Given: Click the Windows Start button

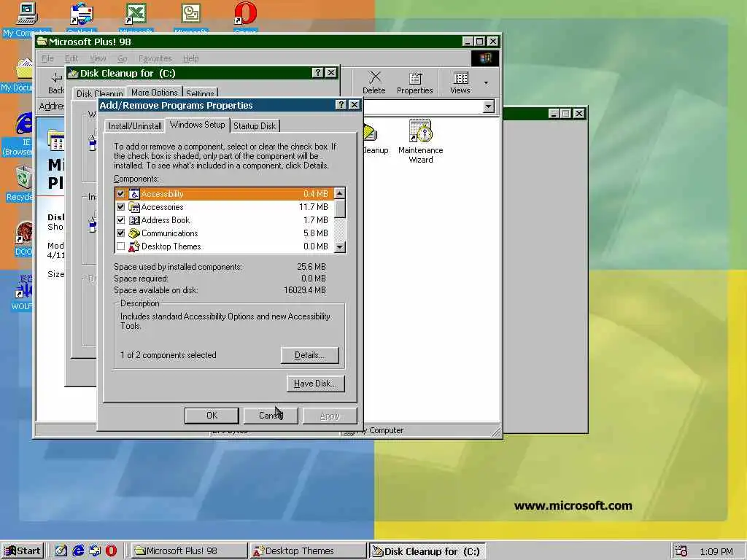Looking at the screenshot, I should [x=23, y=551].
